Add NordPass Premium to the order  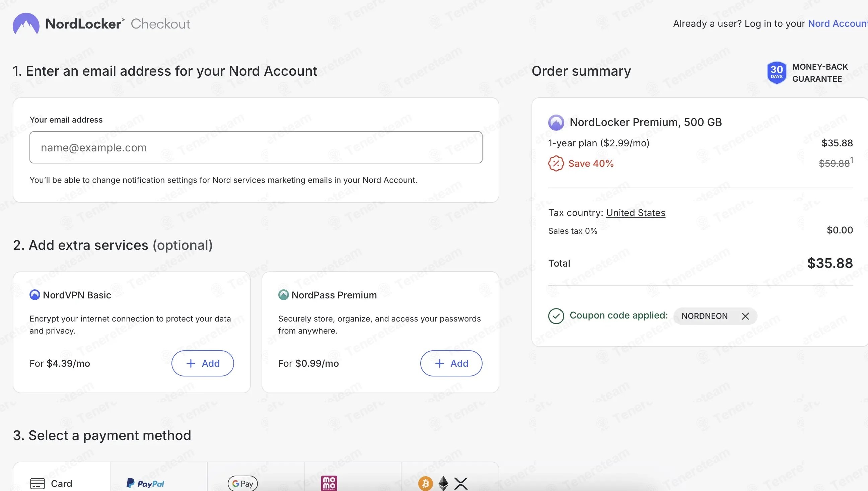click(x=451, y=363)
